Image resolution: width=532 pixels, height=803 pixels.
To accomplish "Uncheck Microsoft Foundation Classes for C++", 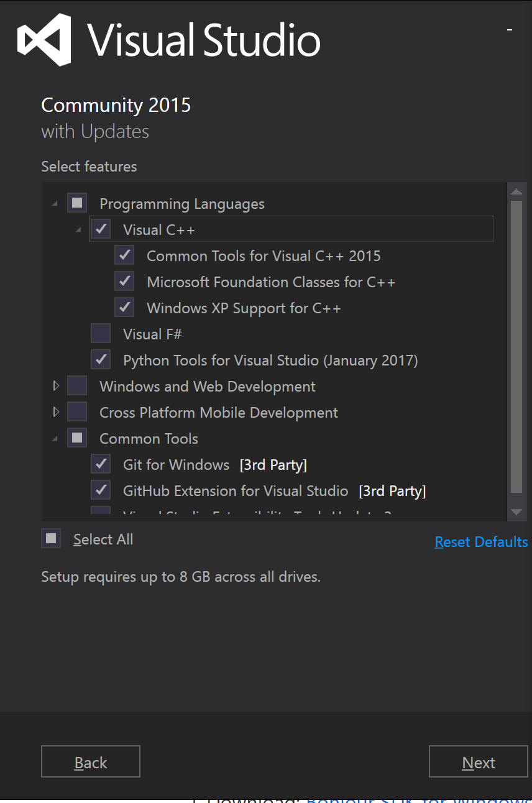I will [x=124, y=282].
